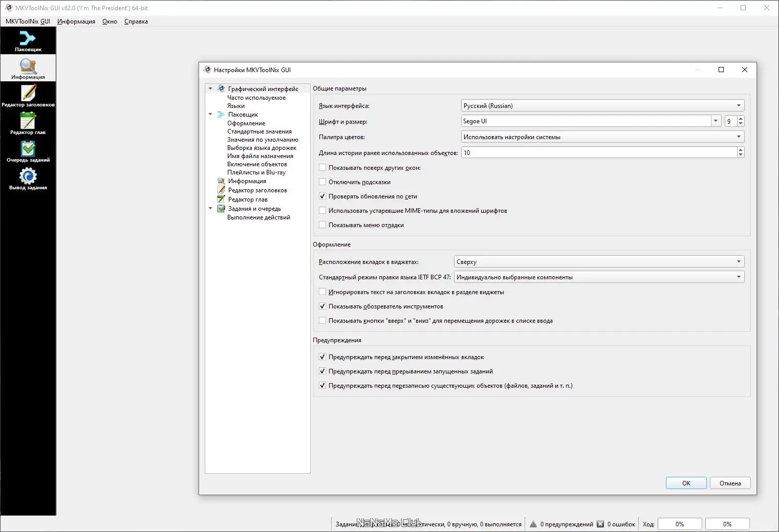
Task: Decrease the font size spinner value
Action: point(741,124)
